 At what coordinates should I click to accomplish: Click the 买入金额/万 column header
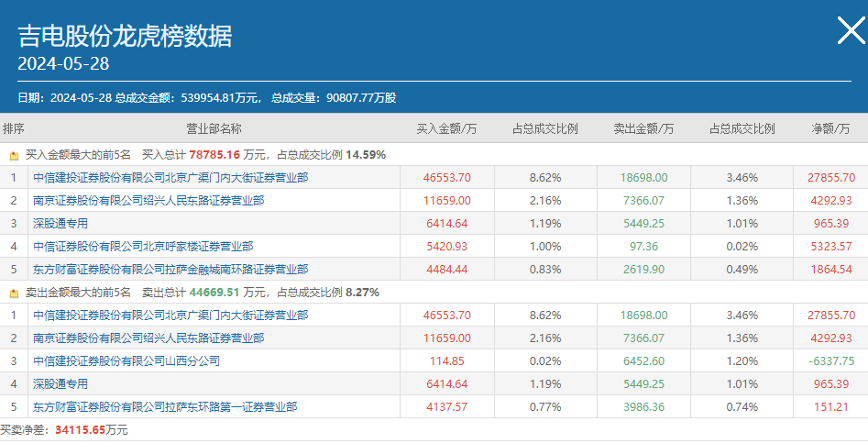(446, 129)
